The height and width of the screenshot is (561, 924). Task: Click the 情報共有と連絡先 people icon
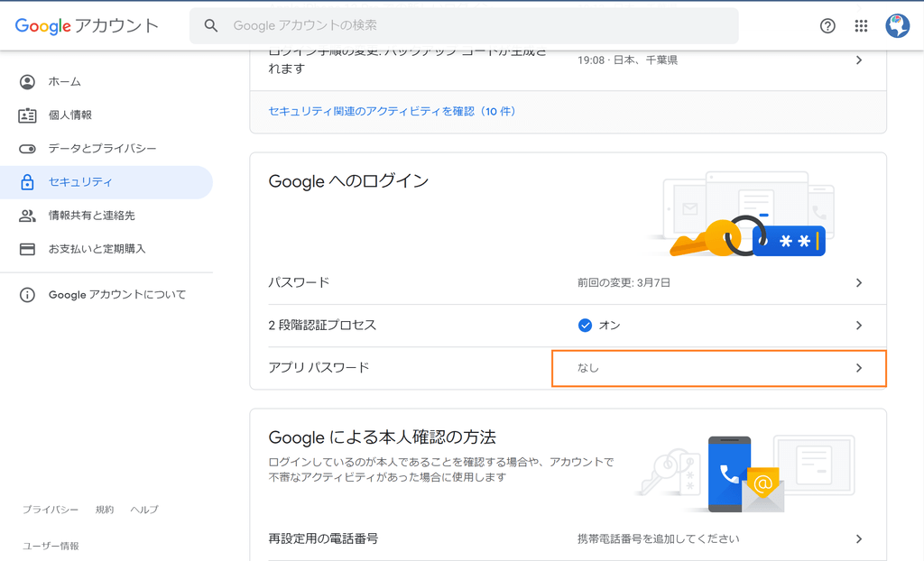tap(27, 216)
